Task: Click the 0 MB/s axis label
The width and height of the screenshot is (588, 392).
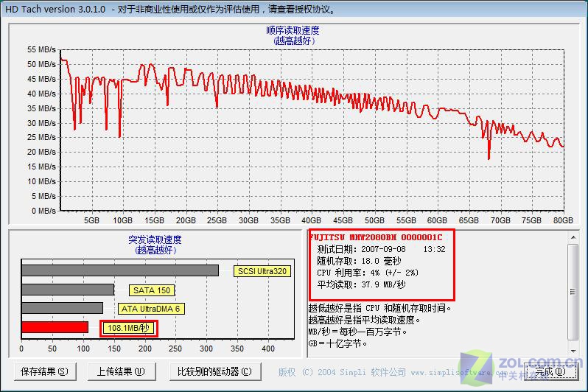Action: point(43,211)
